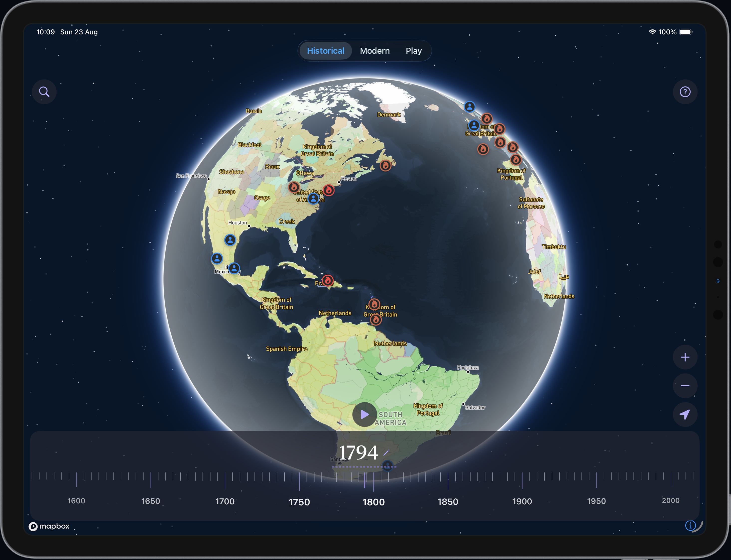
Task: Jump to 1600 on the timeline
Action: [76, 501]
